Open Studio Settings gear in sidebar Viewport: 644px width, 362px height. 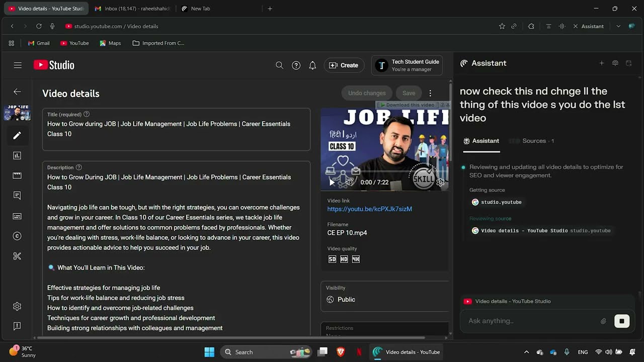pyautogui.click(x=17, y=306)
